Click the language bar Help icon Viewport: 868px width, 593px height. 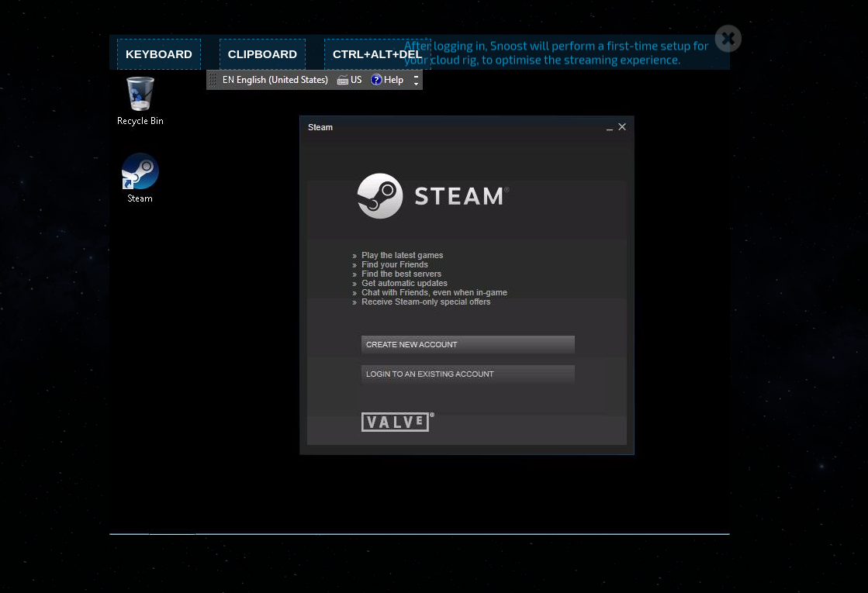(376, 80)
